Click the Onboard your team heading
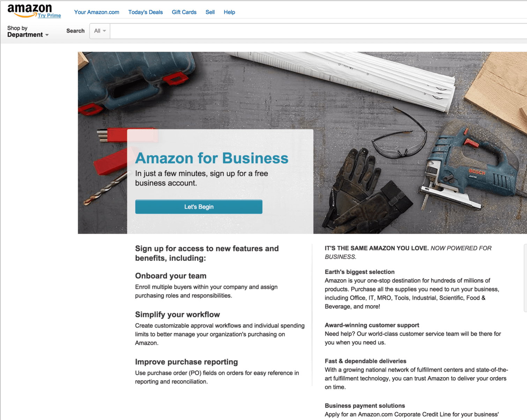The image size is (527, 420). tap(171, 276)
